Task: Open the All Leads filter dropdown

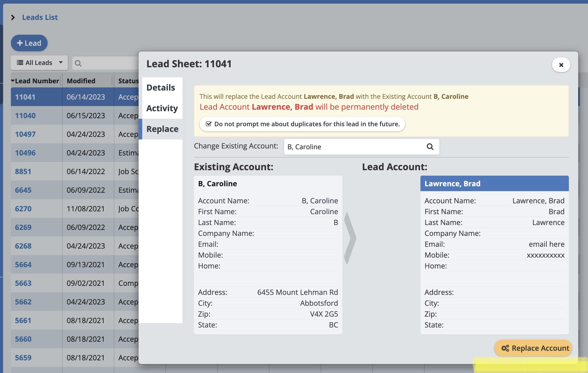Action: click(x=39, y=63)
